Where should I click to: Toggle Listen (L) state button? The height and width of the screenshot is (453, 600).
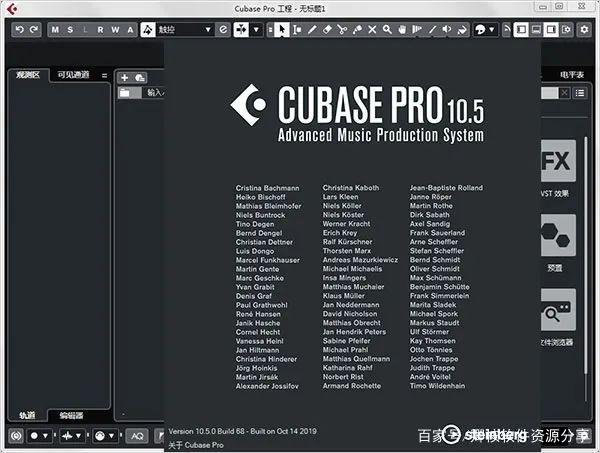[85, 29]
